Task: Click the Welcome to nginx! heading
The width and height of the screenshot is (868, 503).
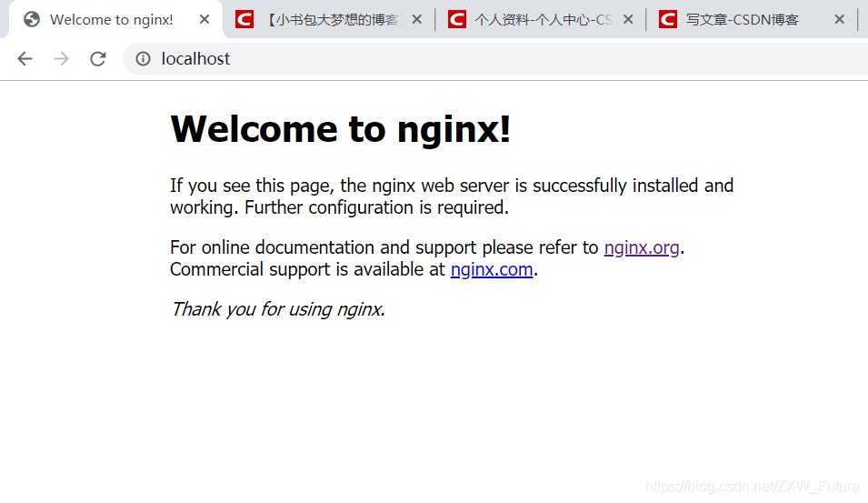Action: pyautogui.click(x=341, y=129)
